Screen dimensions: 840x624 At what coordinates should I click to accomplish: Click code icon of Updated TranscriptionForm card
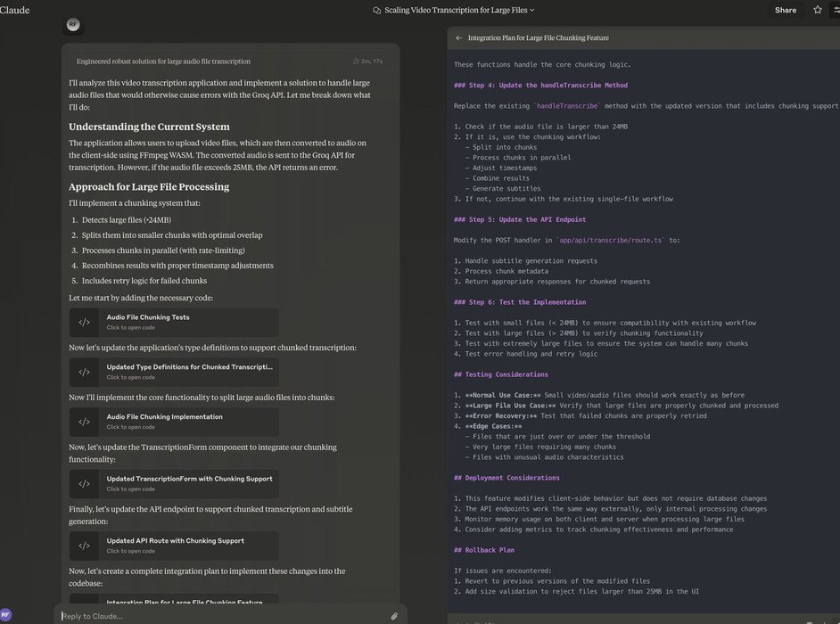pyautogui.click(x=84, y=484)
